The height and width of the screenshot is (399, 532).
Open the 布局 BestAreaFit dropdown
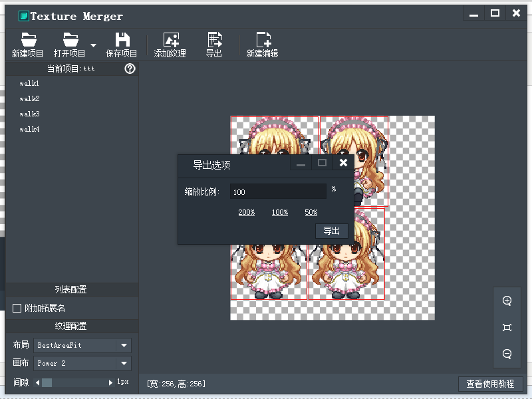coord(82,345)
